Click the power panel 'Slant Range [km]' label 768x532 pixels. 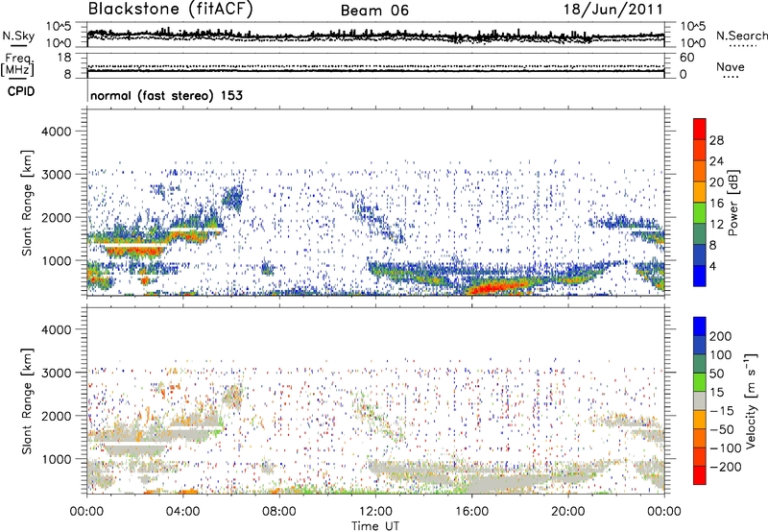[27, 203]
